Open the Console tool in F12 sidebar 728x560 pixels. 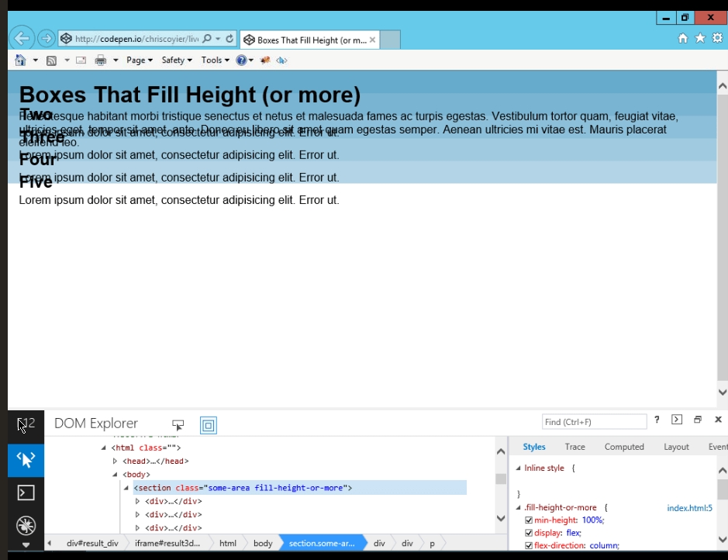coord(26,493)
